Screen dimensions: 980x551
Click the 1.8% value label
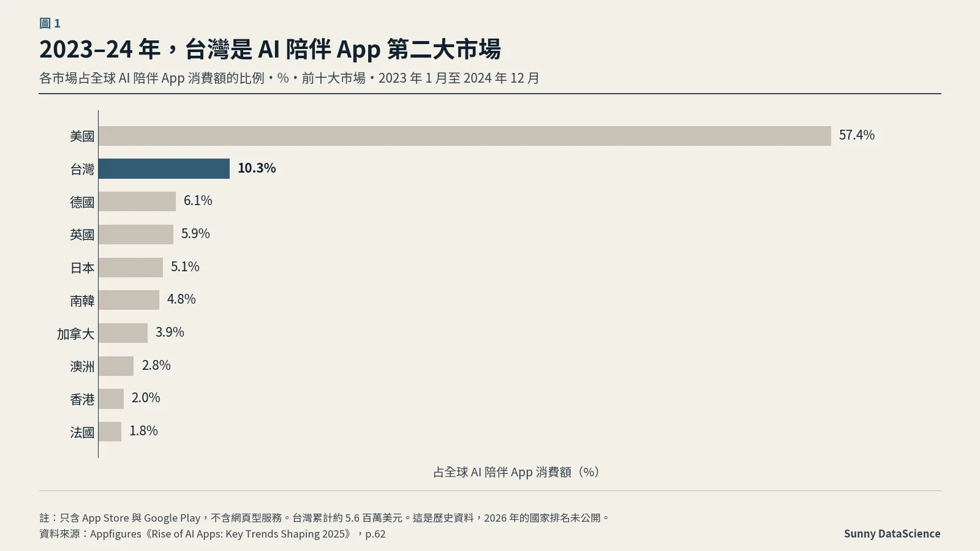pyautogui.click(x=143, y=431)
